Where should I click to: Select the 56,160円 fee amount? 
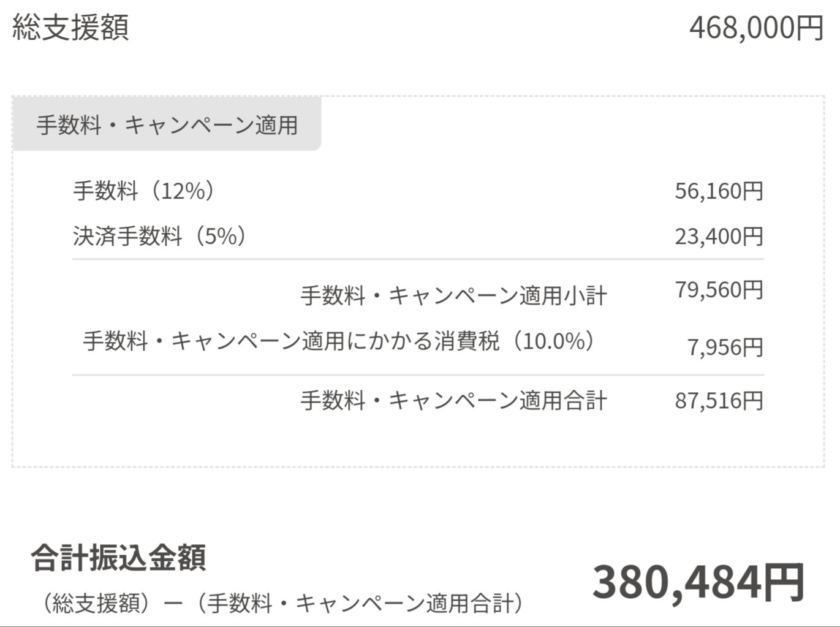tap(719, 191)
